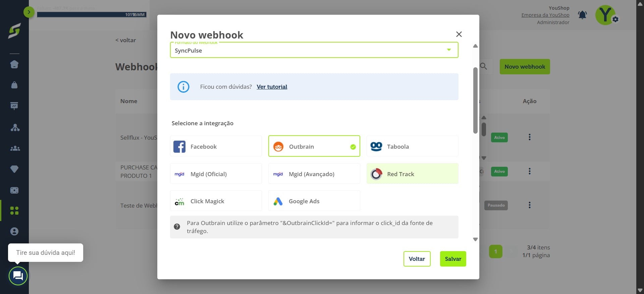The width and height of the screenshot is (644, 294).
Task: Open the home icon in sidebar
Action: pos(14,64)
